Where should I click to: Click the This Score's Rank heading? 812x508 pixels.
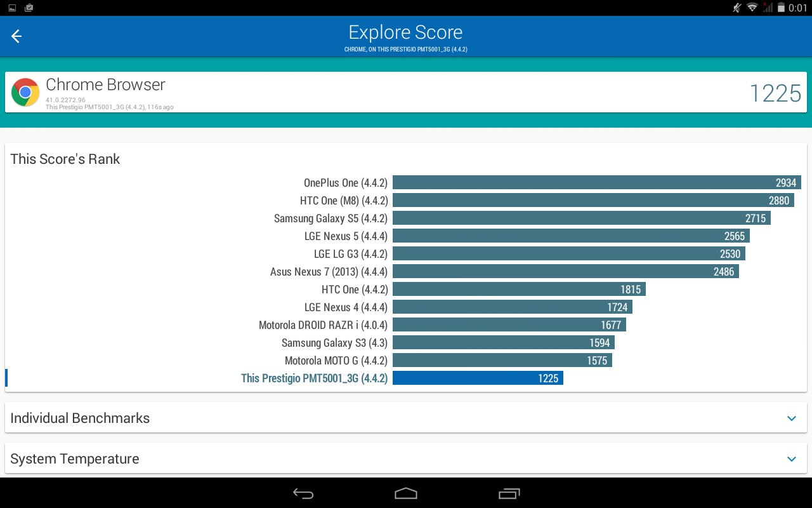(65, 159)
